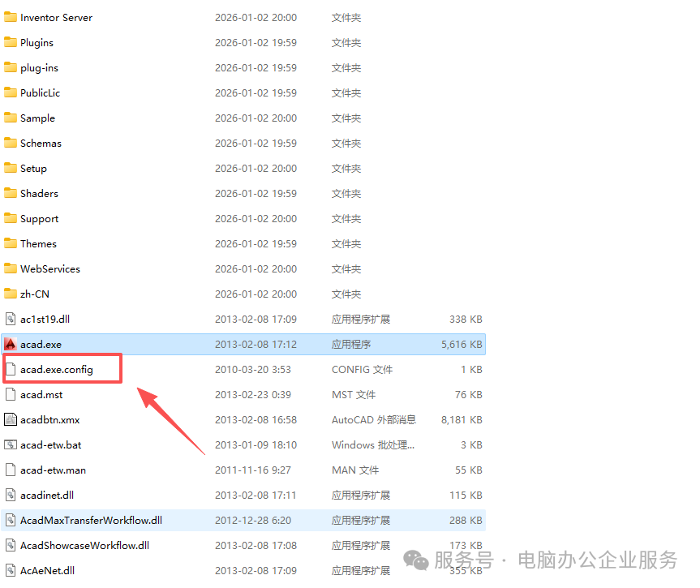The width and height of the screenshot is (700, 588).
Task: Click the Plugins folder icon
Action: [x=11, y=42]
